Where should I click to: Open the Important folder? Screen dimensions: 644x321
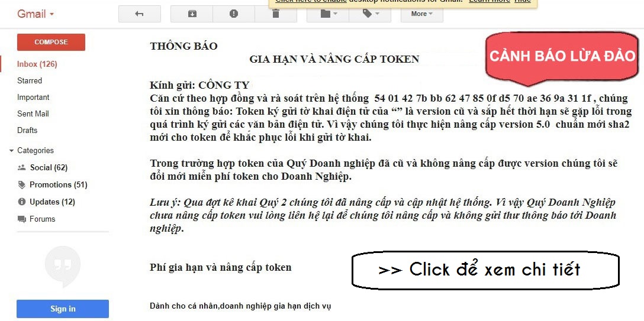[33, 97]
